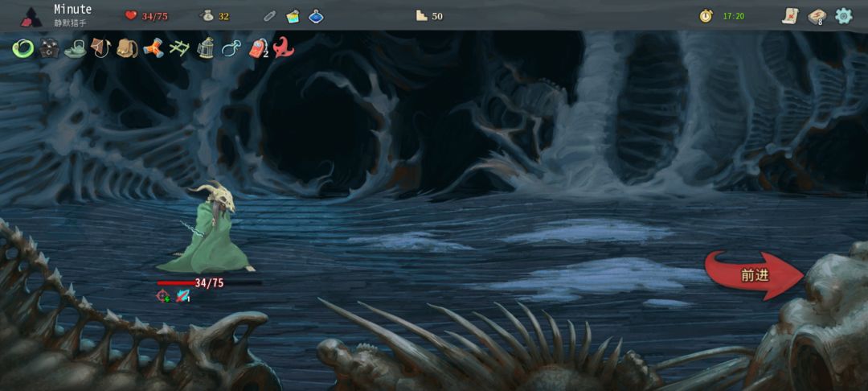Image resolution: width=868 pixels, height=391 pixels.
Task: Click the 17:20 timer text
Action: point(734,16)
